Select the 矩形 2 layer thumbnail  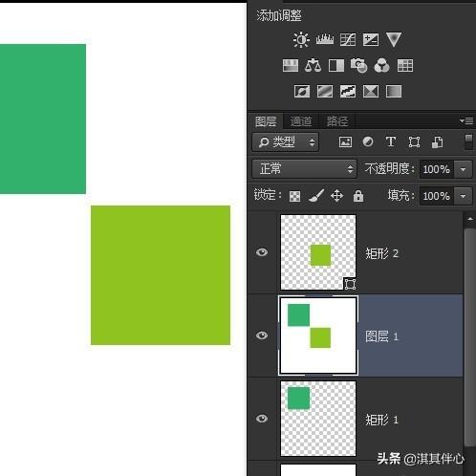[x=318, y=252]
